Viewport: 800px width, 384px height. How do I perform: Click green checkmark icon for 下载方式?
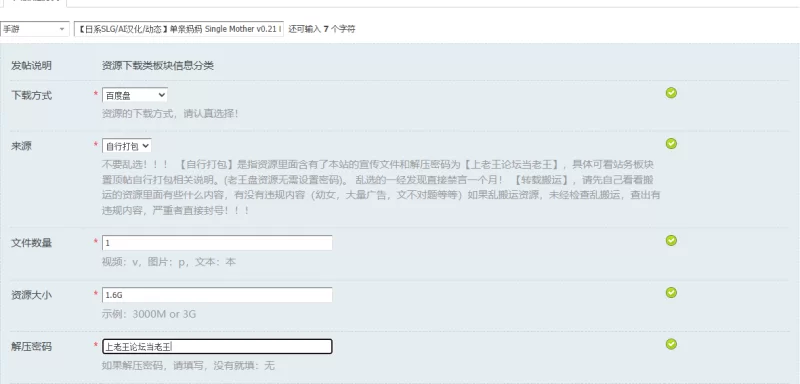pos(671,93)
